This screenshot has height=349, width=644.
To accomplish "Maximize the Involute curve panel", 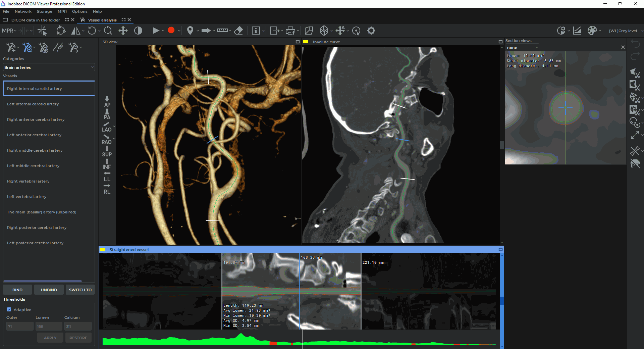I will click(x=500, y=42).
